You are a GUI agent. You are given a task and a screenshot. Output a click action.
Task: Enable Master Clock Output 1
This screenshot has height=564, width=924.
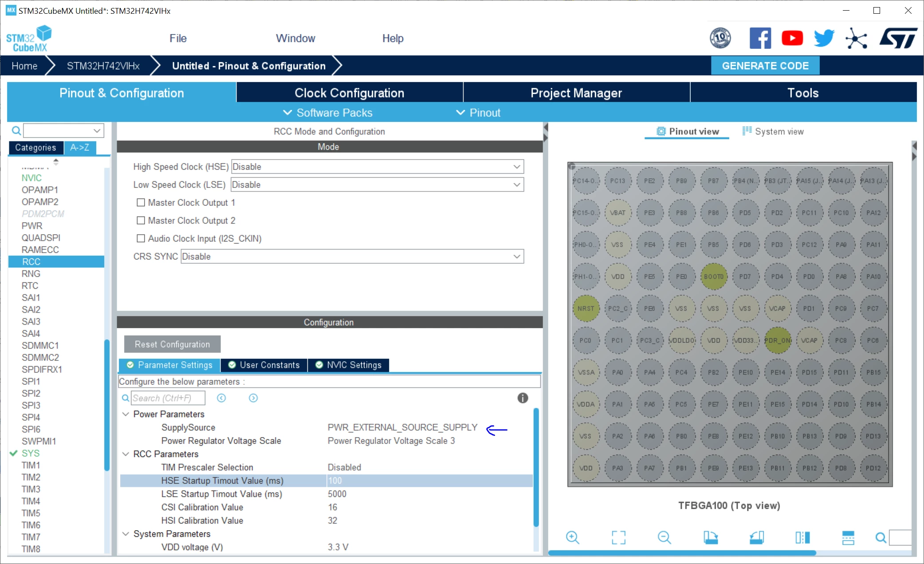coord(141,203)
